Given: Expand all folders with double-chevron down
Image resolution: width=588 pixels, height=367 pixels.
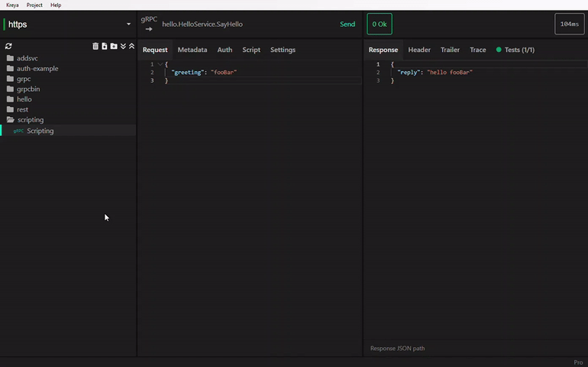Looking at the screenshot, I should (123, 46).
